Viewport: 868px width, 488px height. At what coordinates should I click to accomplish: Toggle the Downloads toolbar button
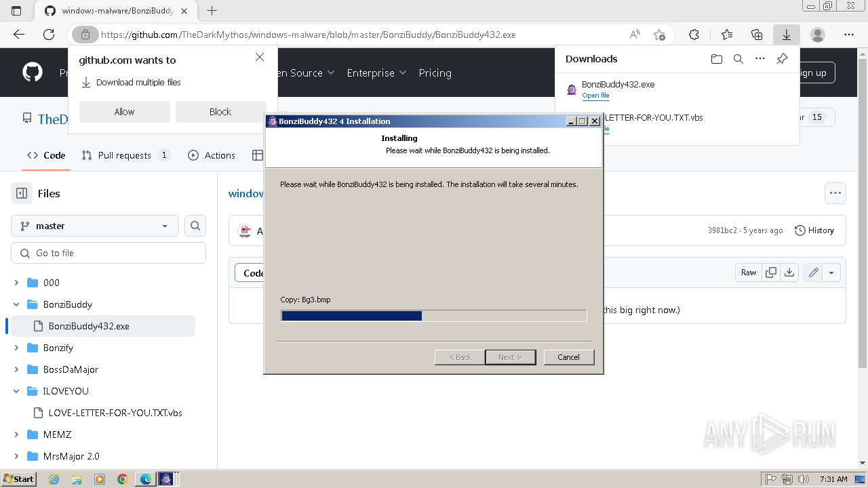pos(787,35)
